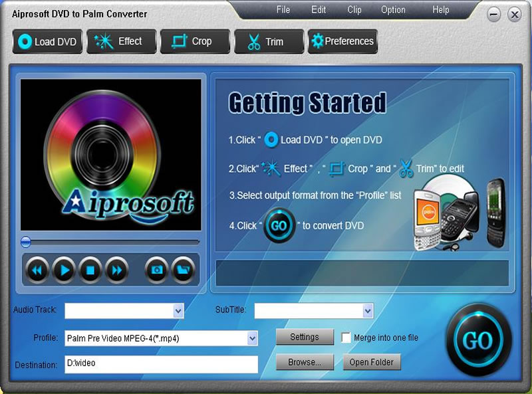Open snapshot folder icon beside the camera
The width and height of the screenshot is (532, 394).
(x=182, y=270)
